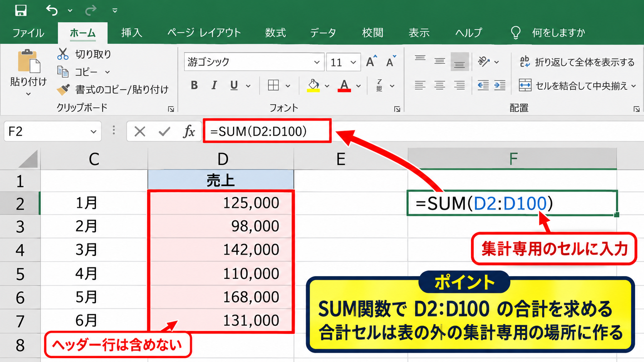
Task: Switch to the 数式 tab
Action: 275,33
